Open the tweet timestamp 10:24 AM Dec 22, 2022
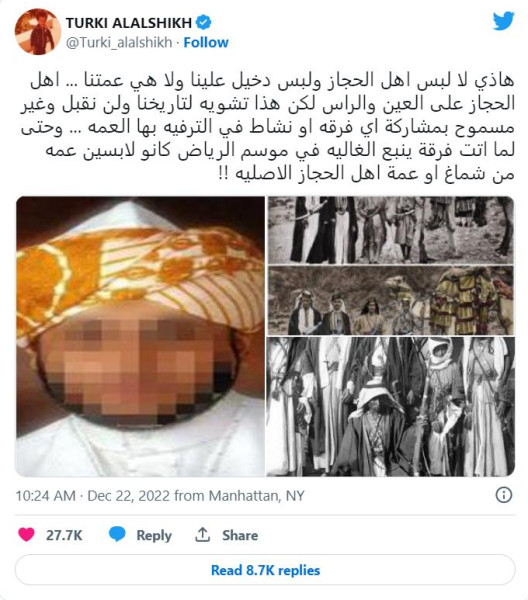528x600 pixels. pyautogui.click(x=160, y=496)
